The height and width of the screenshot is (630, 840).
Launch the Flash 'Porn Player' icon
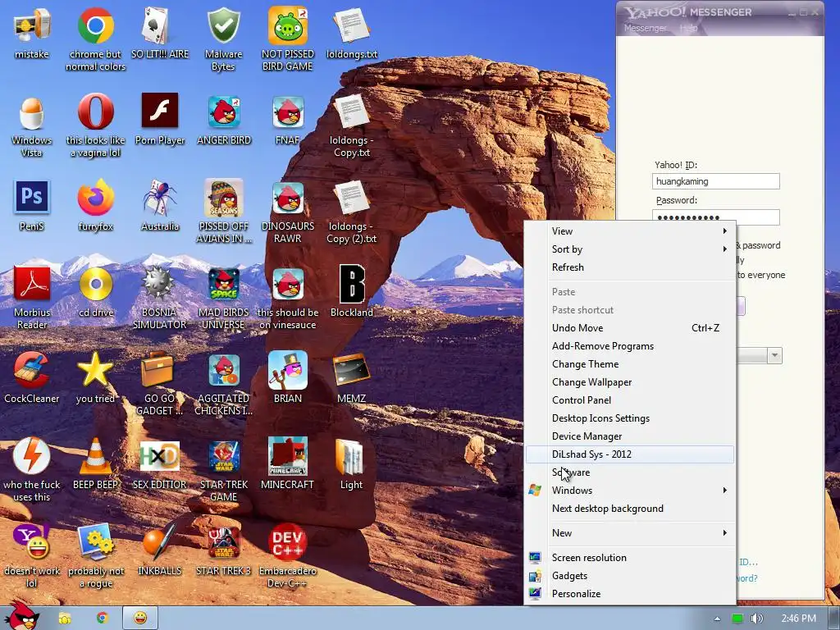pos(160,111)
